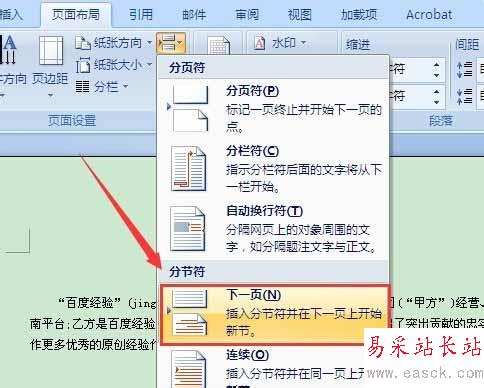
Task: Click the spacing-before icon under 间距
Action: 465,69
